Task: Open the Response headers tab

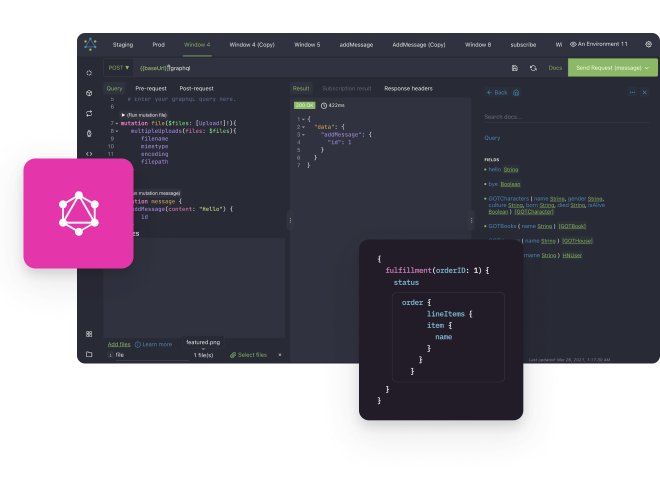Action: 408,88
